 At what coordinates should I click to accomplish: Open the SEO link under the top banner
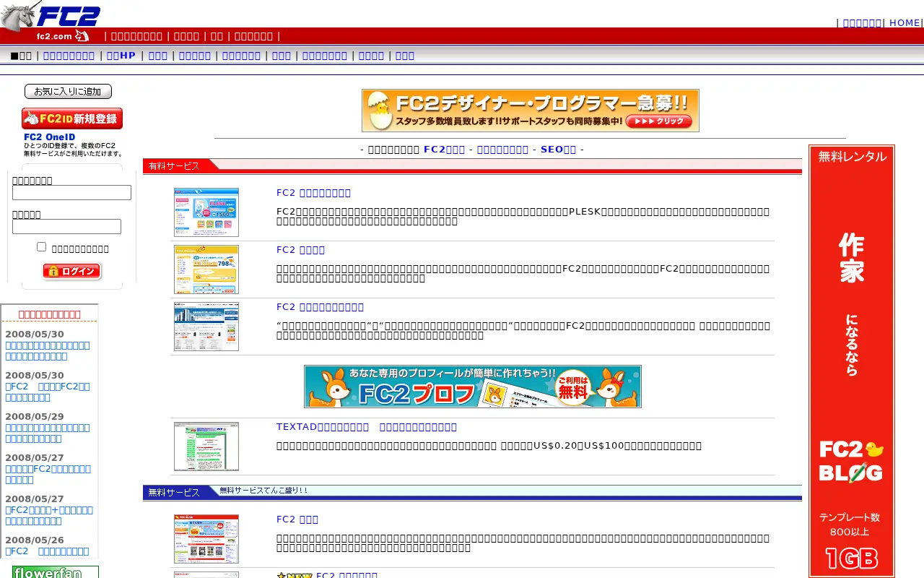pos(558,150)
